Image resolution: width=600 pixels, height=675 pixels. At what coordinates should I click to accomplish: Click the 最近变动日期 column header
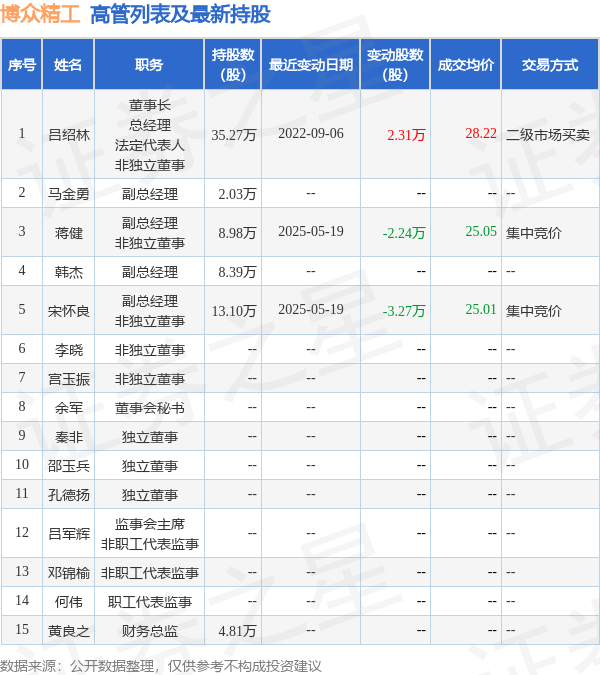[x=311, y=65]
